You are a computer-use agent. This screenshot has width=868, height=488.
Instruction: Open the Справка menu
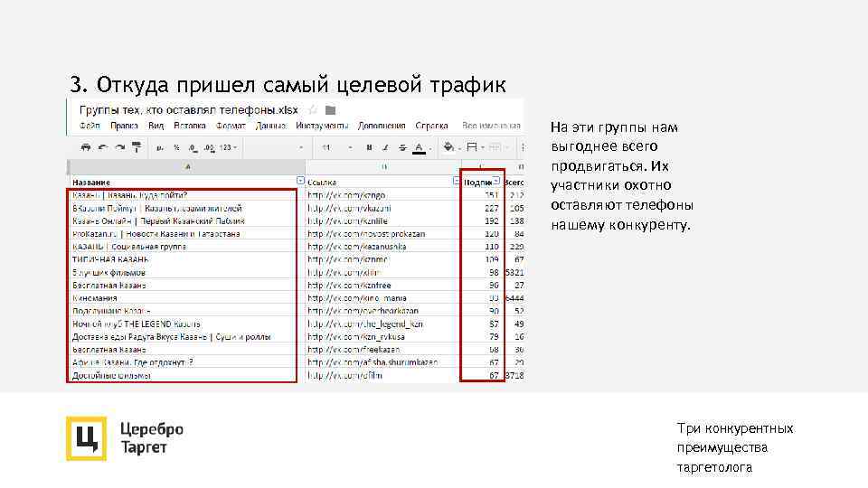tap(431, 127)
